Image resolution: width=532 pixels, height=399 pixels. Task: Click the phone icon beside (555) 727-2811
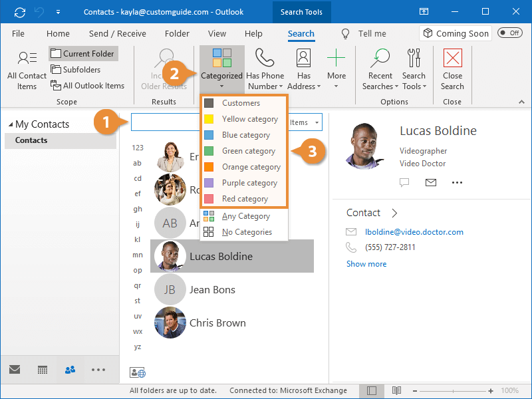click(351, 247)
